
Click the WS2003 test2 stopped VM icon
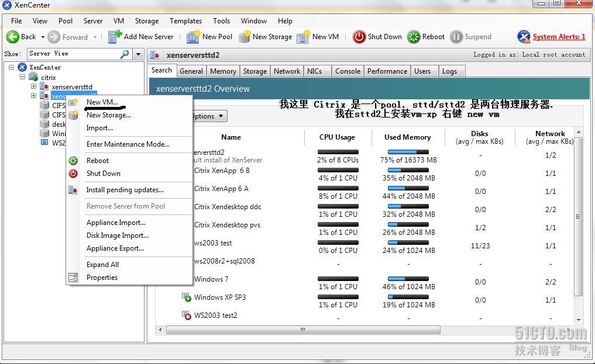click(x=186, y=315)
